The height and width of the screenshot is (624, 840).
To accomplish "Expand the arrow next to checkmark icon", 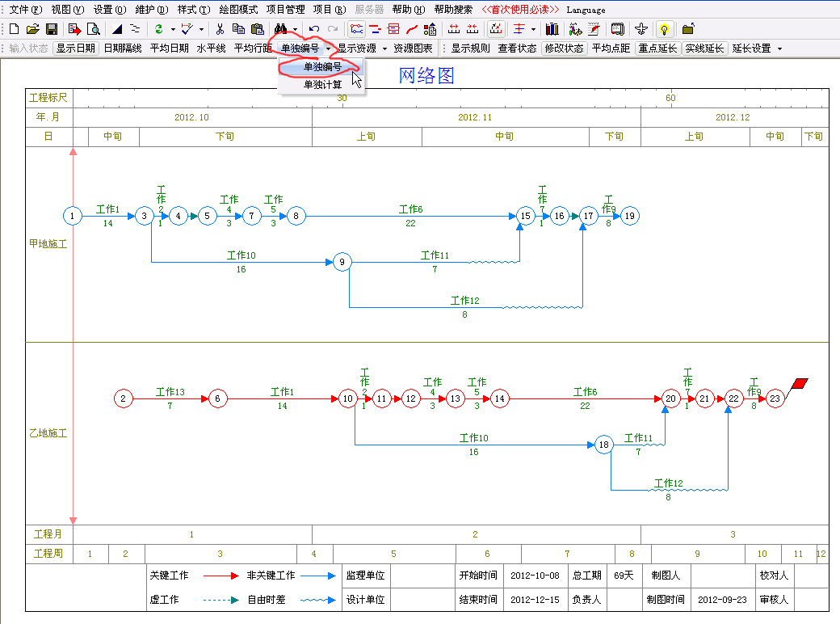I will click(x=201, y=29).
